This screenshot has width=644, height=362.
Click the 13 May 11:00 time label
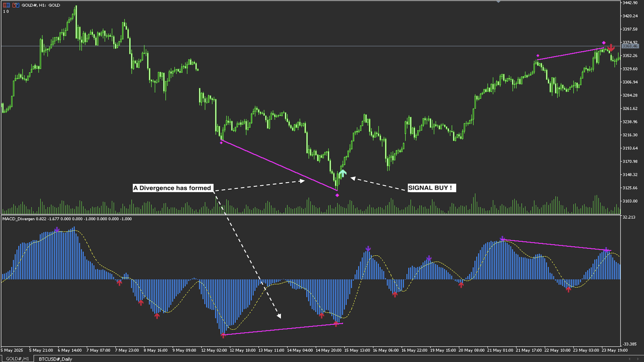[x=271, y=350]
